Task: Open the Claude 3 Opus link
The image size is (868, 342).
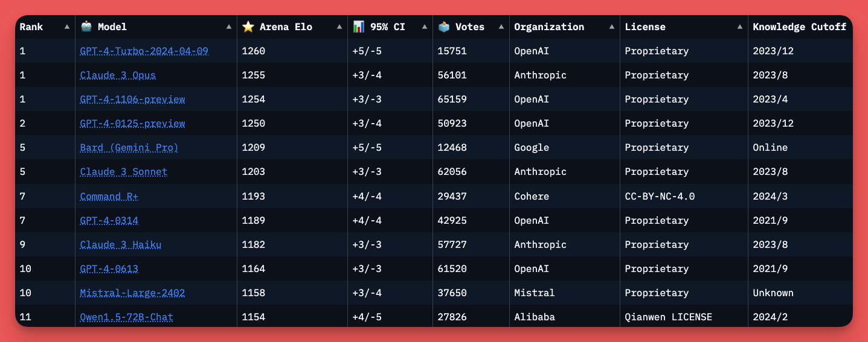Action: tap(118, 75)
